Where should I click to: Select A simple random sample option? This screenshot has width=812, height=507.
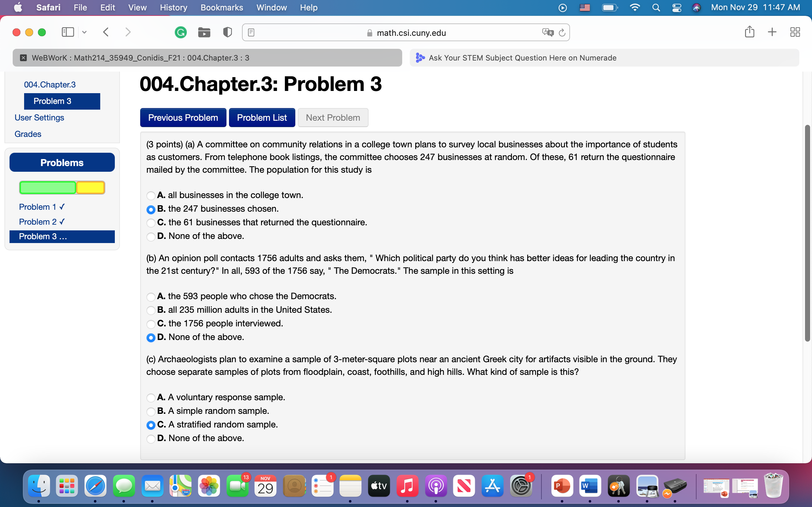point(151,411)
